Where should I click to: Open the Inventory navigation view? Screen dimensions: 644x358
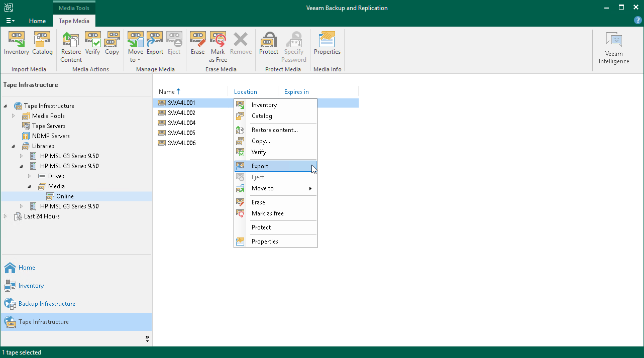coord(76,286)
